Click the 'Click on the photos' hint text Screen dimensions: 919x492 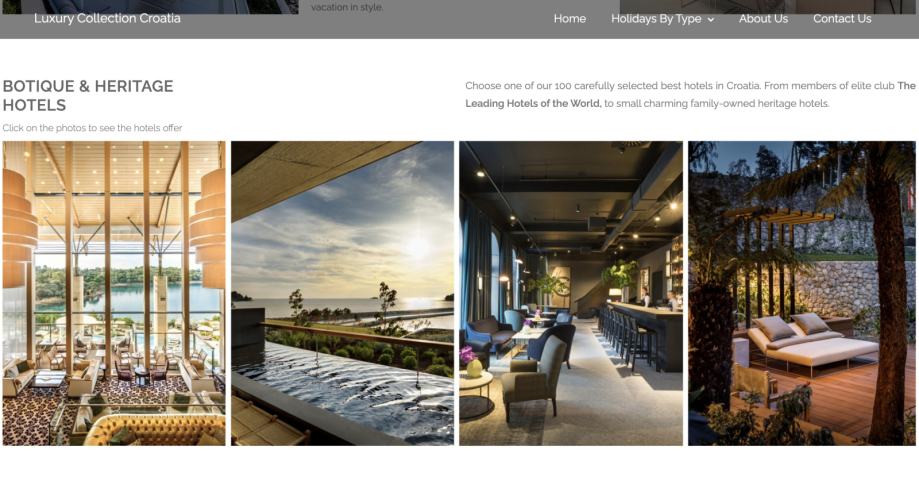(x=92, y=128)
